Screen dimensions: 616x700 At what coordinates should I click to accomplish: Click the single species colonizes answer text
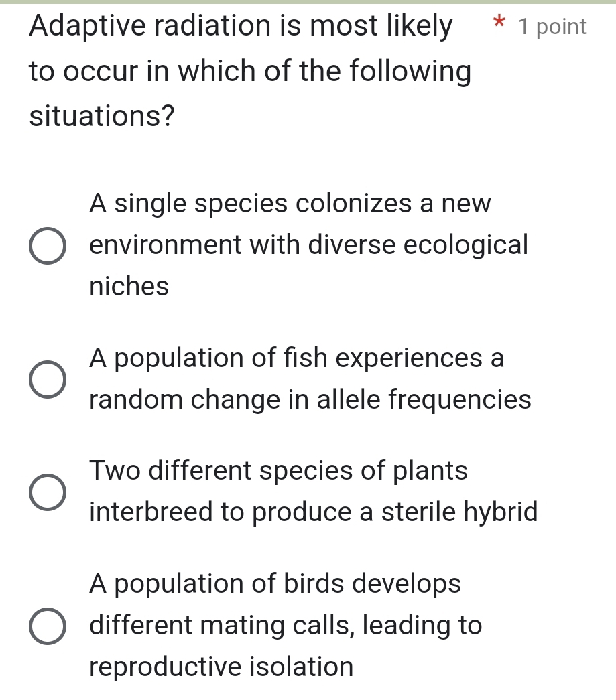click(x=290, y=204)
